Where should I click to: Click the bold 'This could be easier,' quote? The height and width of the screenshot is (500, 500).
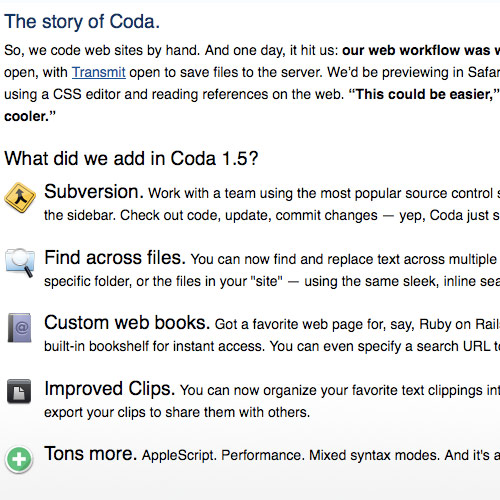click(x=425, y=94)
